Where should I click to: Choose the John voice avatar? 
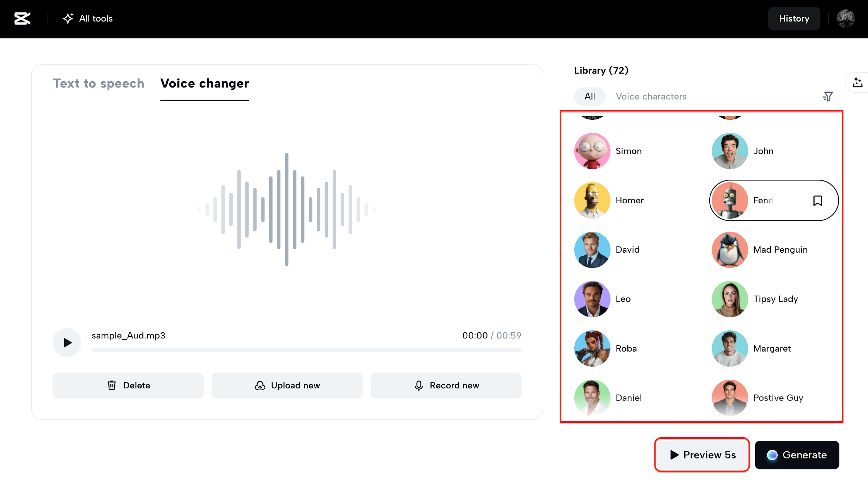[729, 151]
